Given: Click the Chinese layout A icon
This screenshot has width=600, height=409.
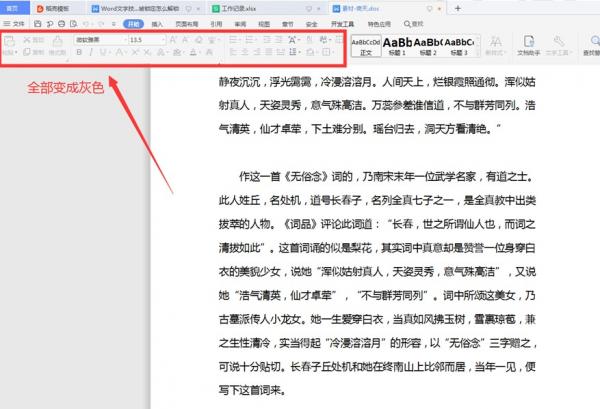Looking at the screenshot, I should [293, 39].
